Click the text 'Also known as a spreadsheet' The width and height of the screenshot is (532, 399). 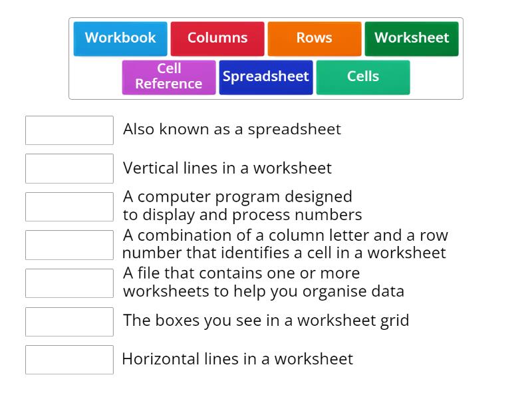(x=231, y=129)
